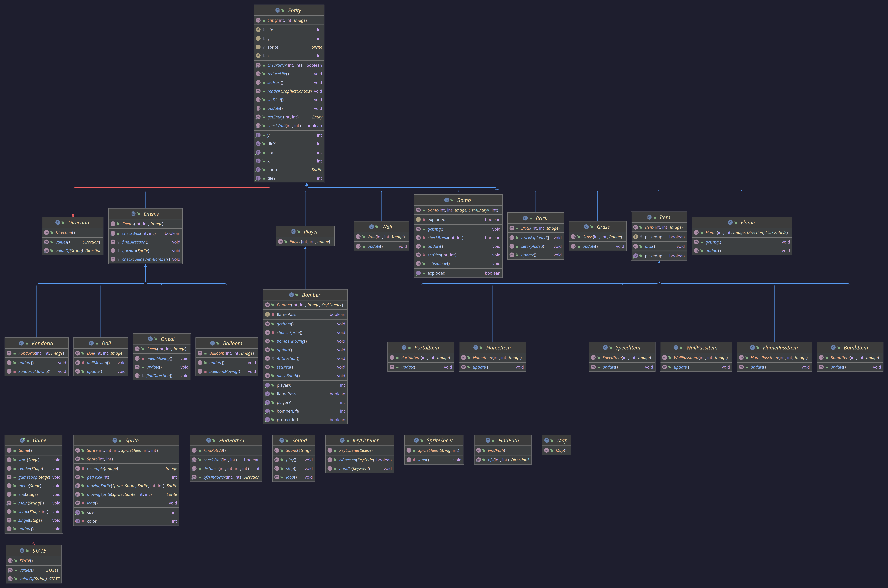Click the method icon beside placeBomb()
This screenshot has width=888, height=588.
pyautogui.click(x=267, y=376)
